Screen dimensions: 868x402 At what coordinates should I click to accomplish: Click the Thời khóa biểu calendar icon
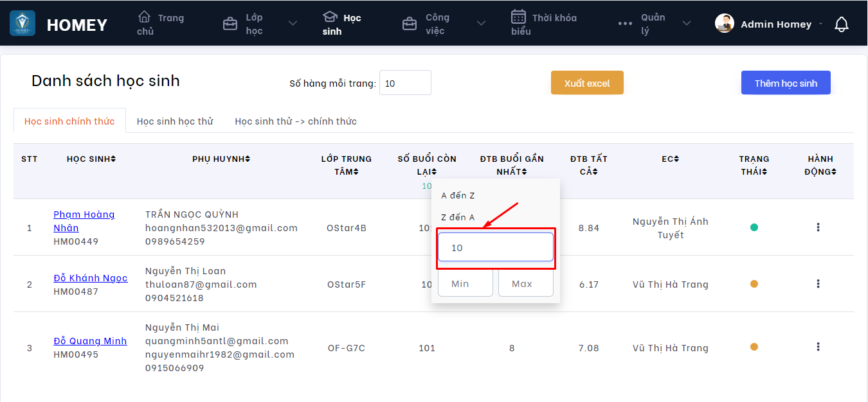click(518, 17)
